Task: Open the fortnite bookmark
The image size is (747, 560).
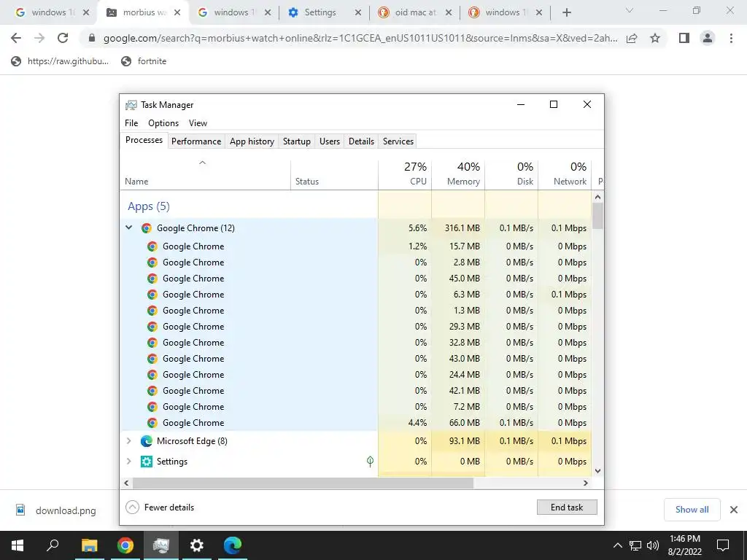Action: pos(144,61)
